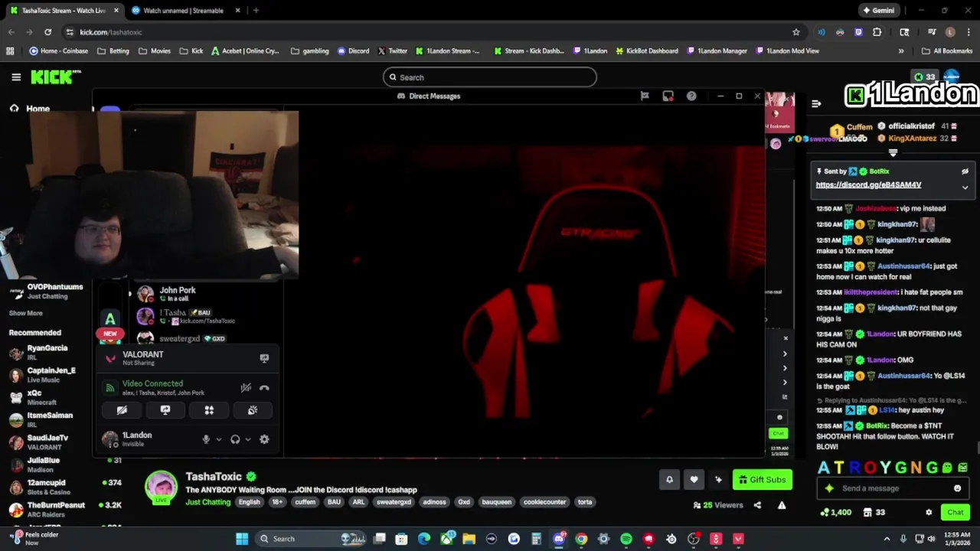Screen dimensions: 980x551
Task: Collapse chat panel arrow icon
Action: (816, 103)
